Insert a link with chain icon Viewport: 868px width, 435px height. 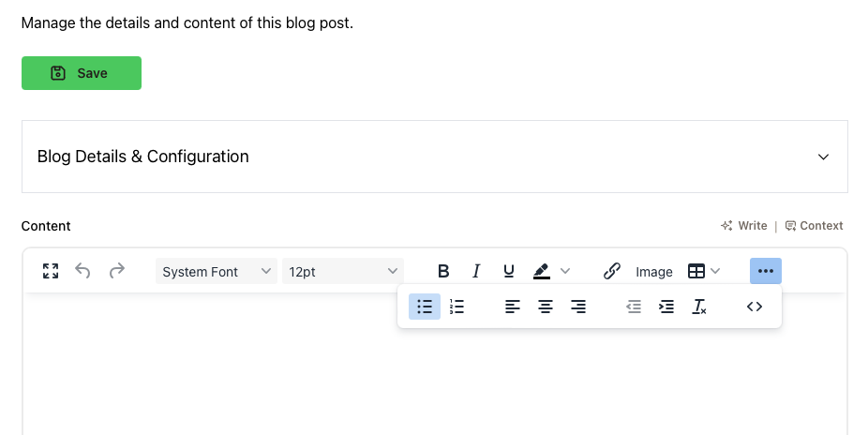pos(611,272)
